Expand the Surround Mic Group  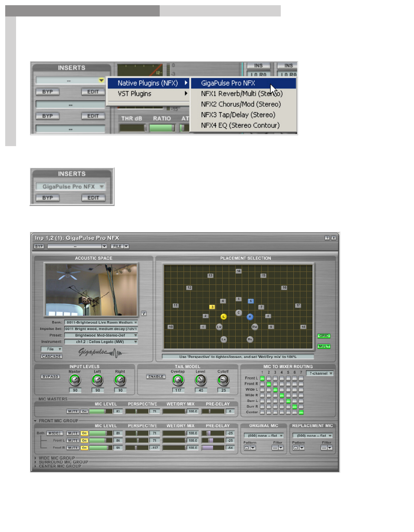click(x=35, y=462)
